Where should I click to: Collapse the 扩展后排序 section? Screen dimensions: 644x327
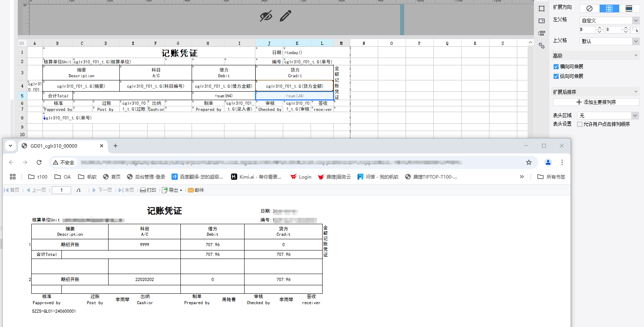coord(636,92)
